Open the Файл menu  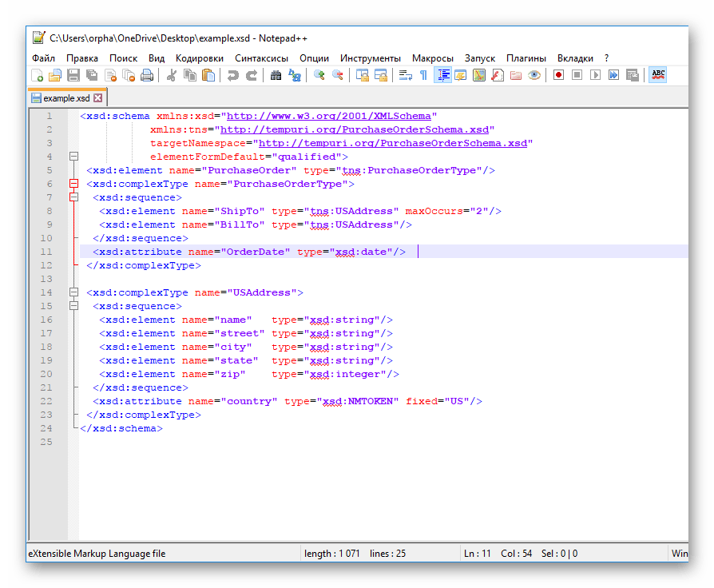pyautogui.click(x=44, y=58)
